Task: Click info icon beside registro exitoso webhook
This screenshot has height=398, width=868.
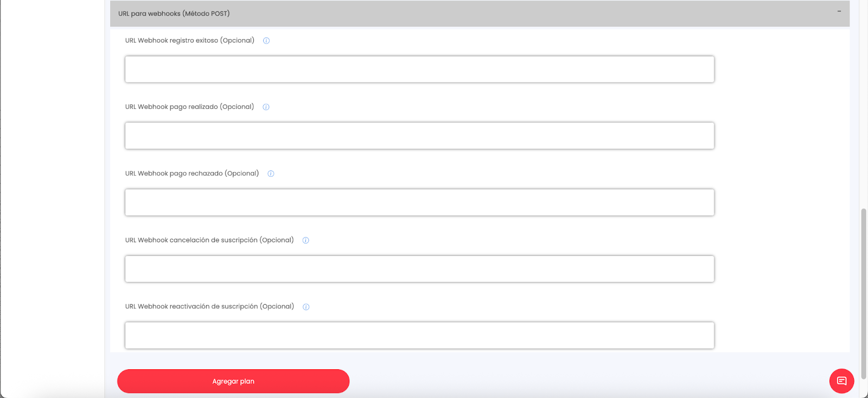Action: pos(266,41)
